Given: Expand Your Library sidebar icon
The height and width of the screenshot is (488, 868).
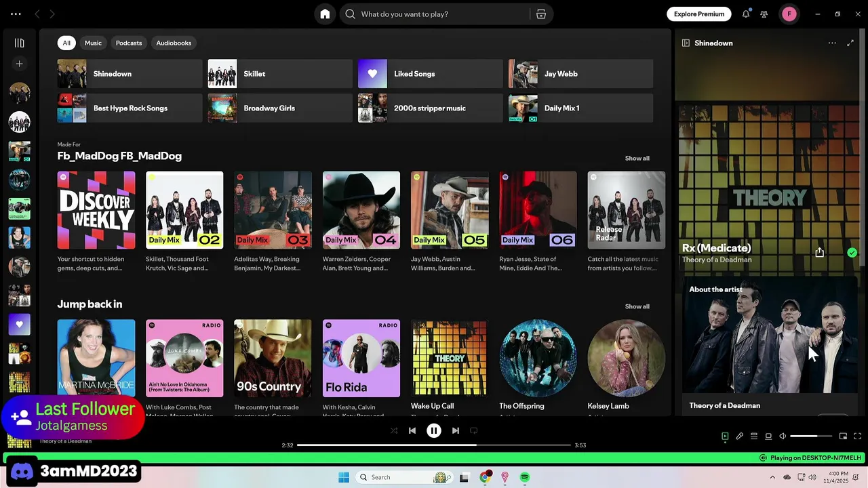Looking at the screenshot, I should 19,43.
